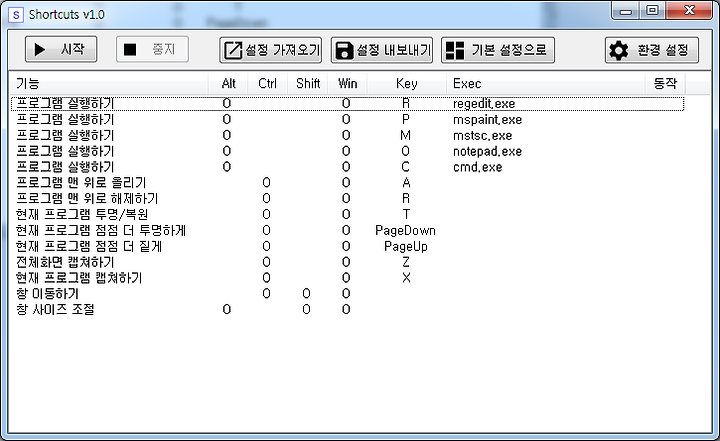Viewport: 720px width, 441px height.
Task: Click the Ctrl column header
Action: click(x=267, y=83)
